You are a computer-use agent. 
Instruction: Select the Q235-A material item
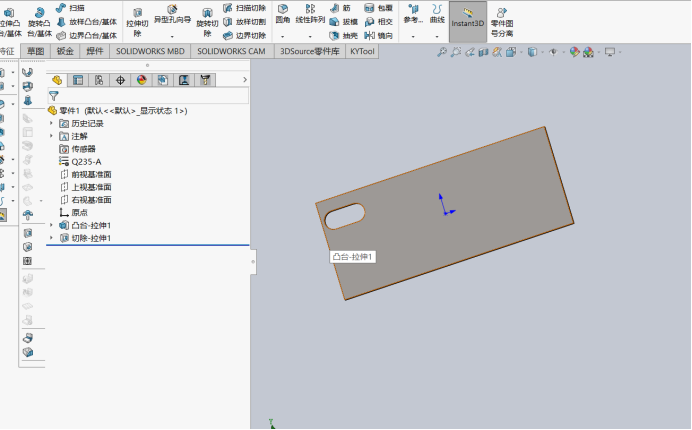(x=80, y=162)
